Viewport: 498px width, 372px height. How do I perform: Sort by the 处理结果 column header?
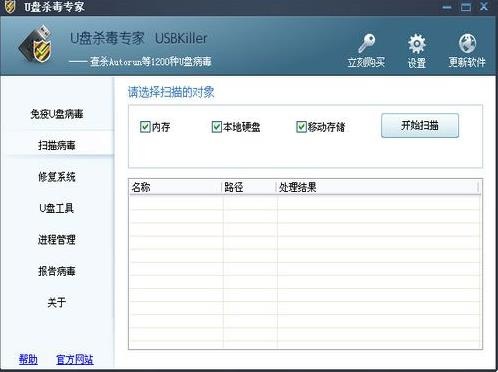pyautogui.click(x=377, y=187)
